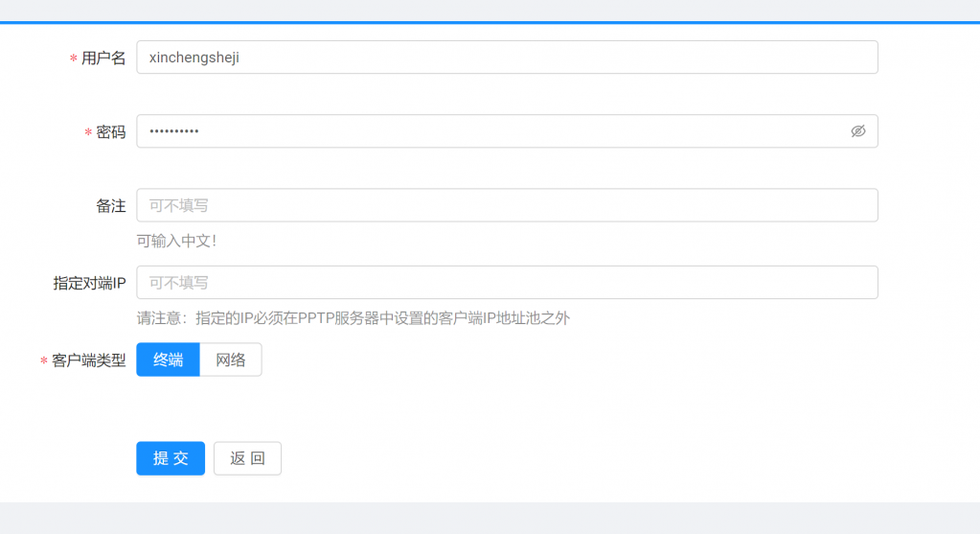Click the 用户名 field label

tap(103, 58)
